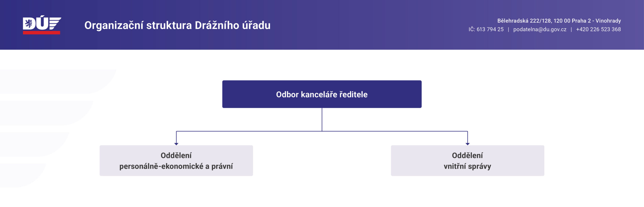This screenshot has width=644, height=207.
Task: Click the arrowhead pointing to vnitřní správy box
Action: (467, 144)
